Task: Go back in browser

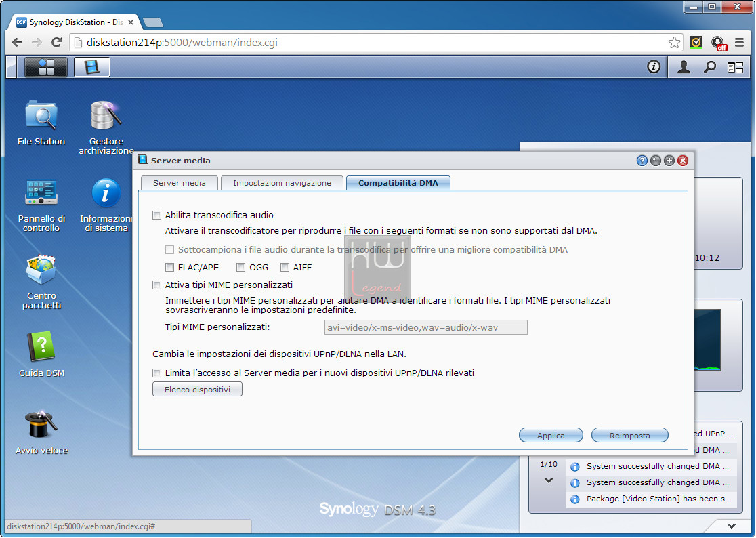Action: pyautogui.click(x=18, y=43)
